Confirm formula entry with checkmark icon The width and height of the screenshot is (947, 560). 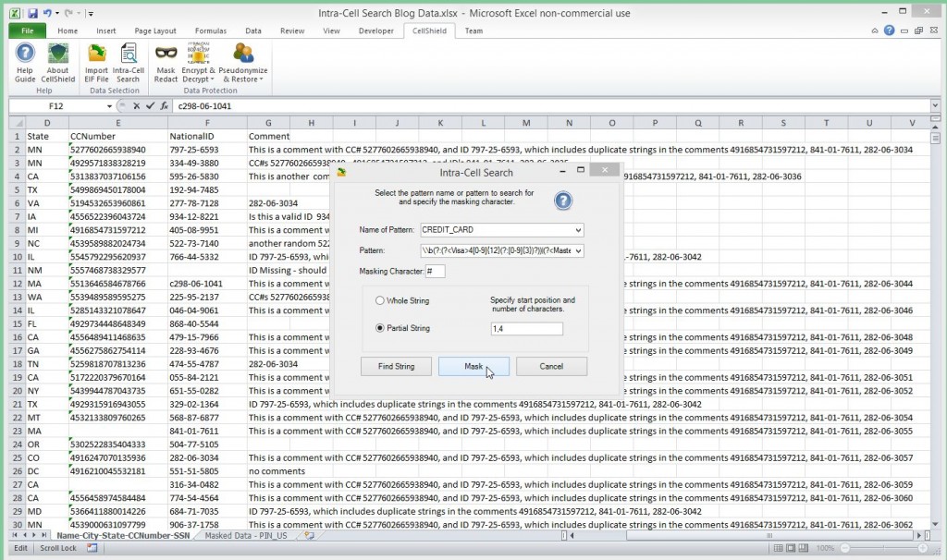click(x=151, y=105)
